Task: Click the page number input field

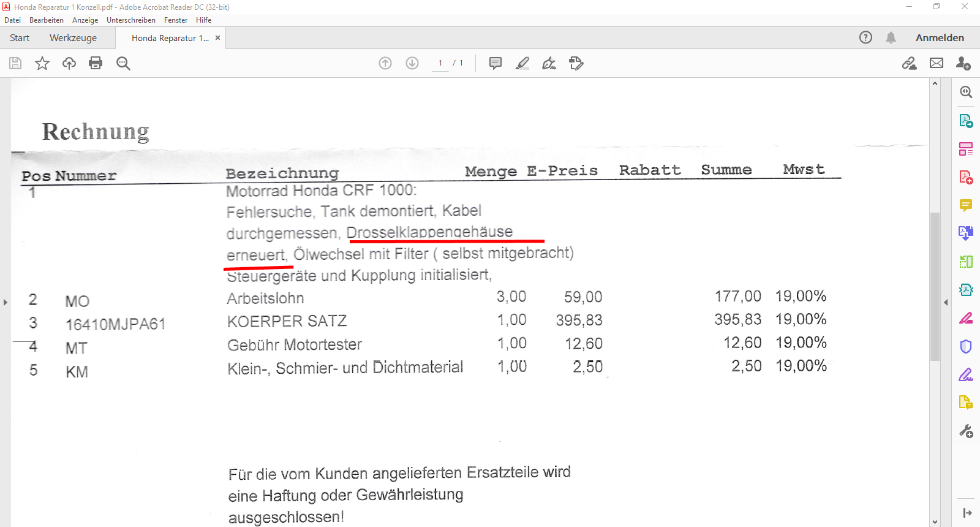Action: [x=440, y=63]
